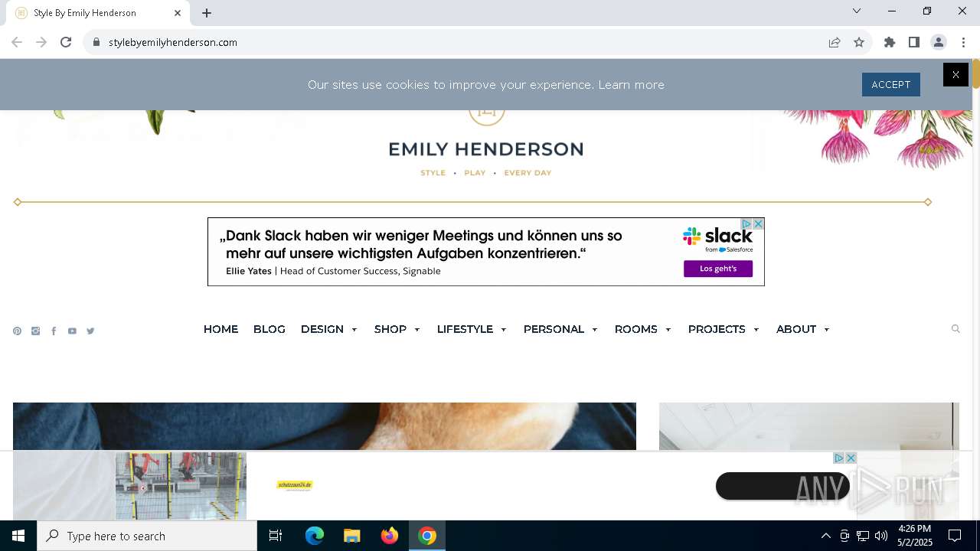Open Task View on taskbar

pos(276,536)
